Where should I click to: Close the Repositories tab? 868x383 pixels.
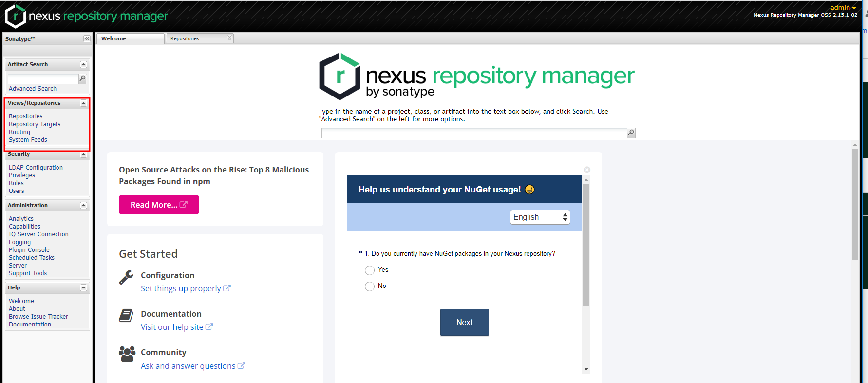(229, 38)
